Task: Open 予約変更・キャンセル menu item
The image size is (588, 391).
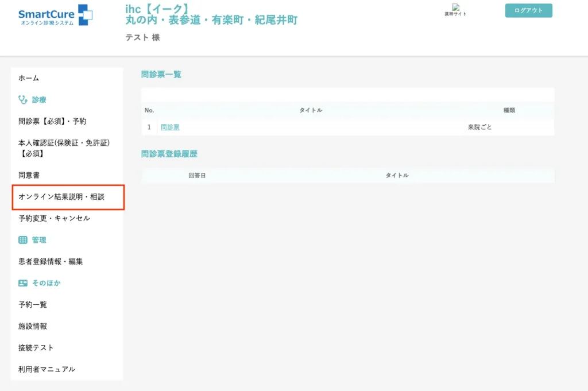Action: coord(54,218)
